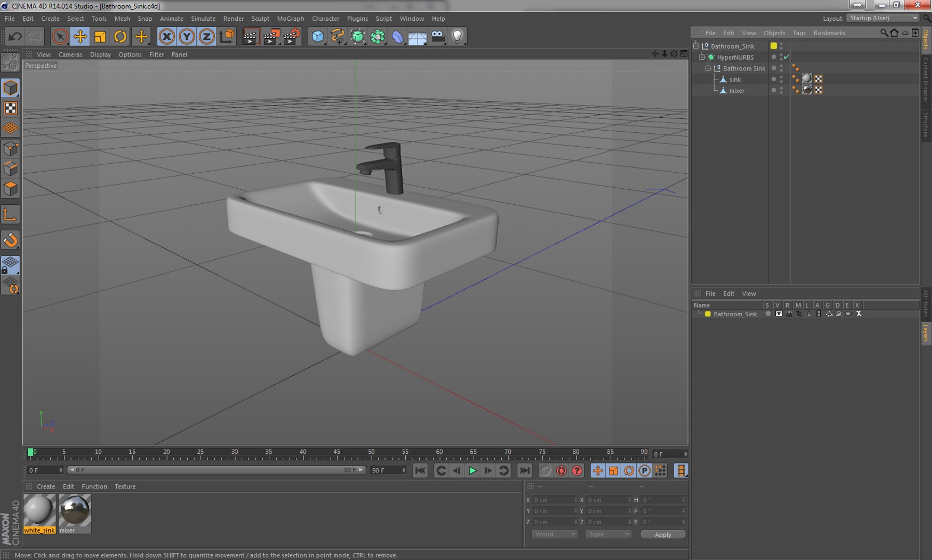Screen dimensions: 932x560
Task: Activate the Move tool in the top toolbar
Action: coord(80,36)
